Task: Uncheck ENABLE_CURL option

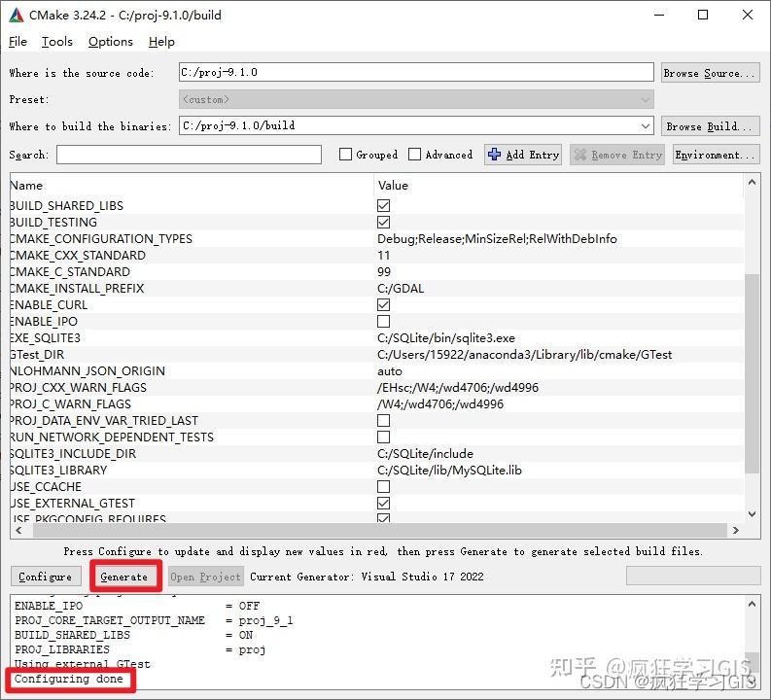Action: (383, 304)
